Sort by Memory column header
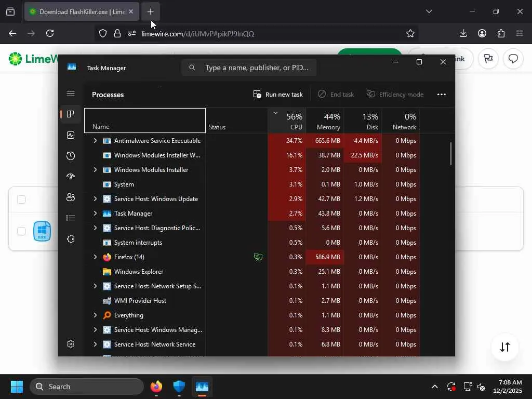The image size is (532, 399). point(325,121)
